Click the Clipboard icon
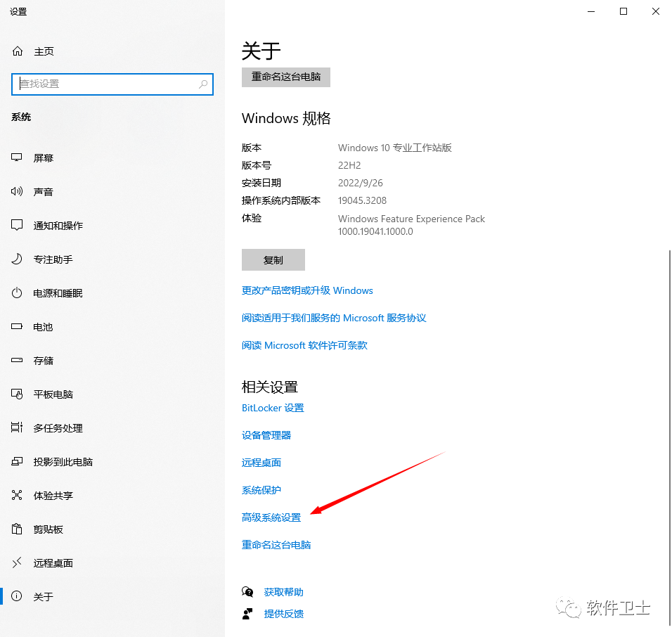 point(17,529)
